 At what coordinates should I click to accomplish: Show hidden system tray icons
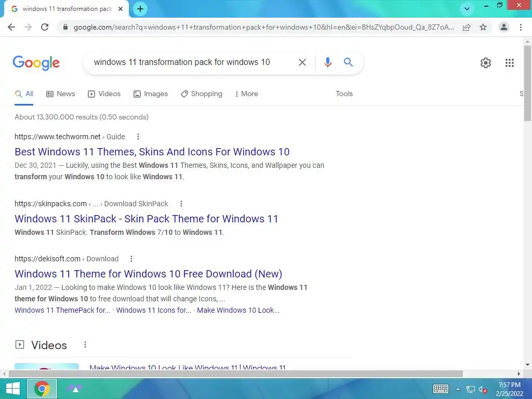point(458,389)
